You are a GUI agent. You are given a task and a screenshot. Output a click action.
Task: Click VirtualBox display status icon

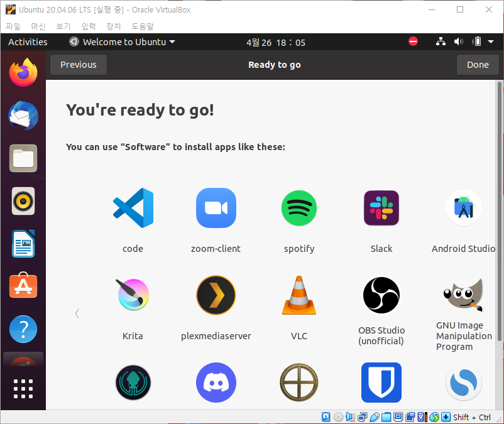398,417
